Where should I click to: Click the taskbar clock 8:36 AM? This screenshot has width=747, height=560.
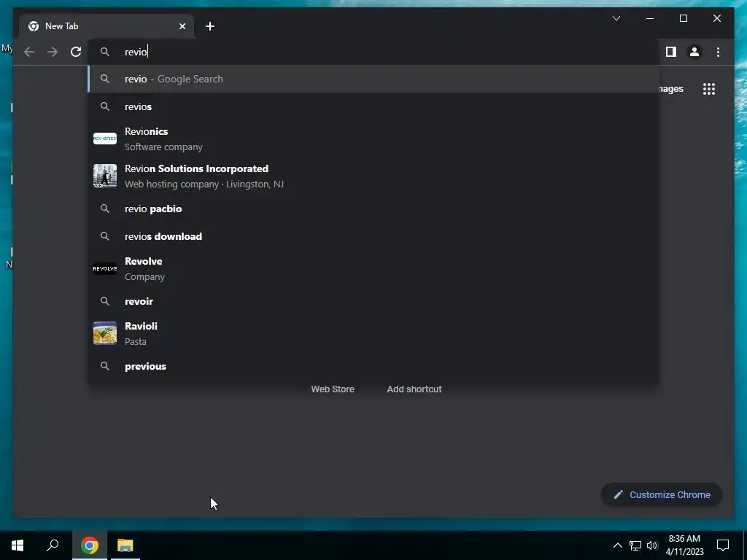tap(684, 545)
